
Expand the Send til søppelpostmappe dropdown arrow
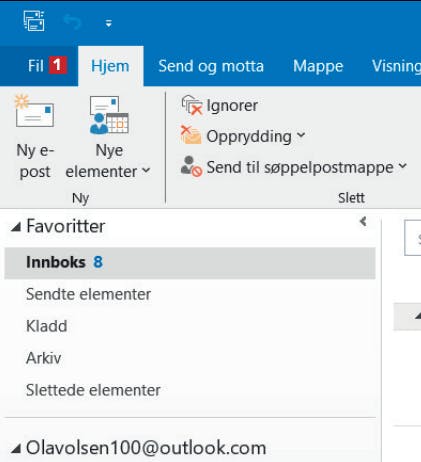[403, 166]
